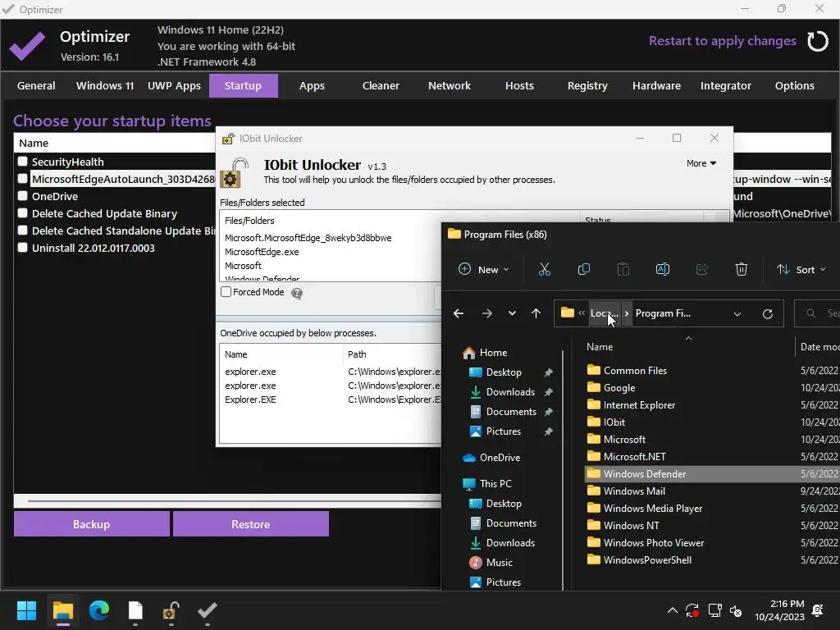Tick Delete Cached Standalone Update checkbox
The image size is (840, 630).
click(22, 231)
